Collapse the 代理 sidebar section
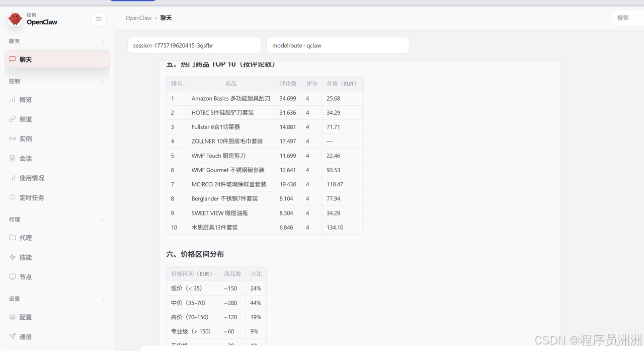This screenshot has width=644, height=351. [103, 220]
